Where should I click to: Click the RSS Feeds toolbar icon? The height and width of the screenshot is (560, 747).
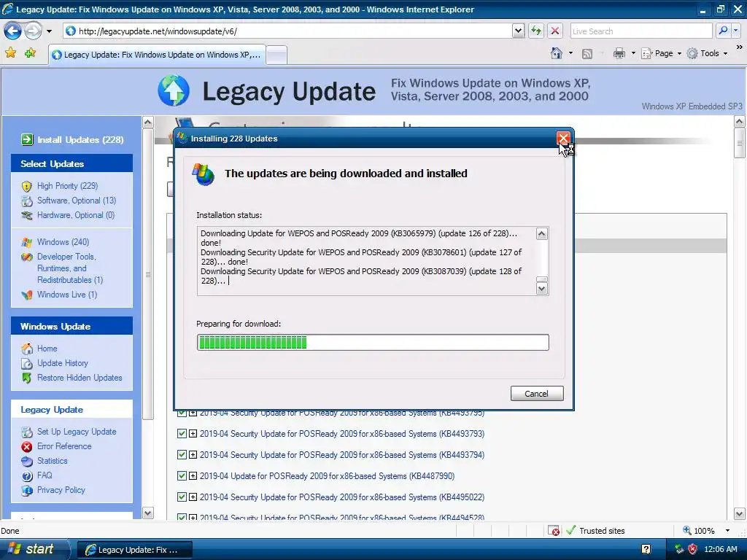(x=587, y=54)
